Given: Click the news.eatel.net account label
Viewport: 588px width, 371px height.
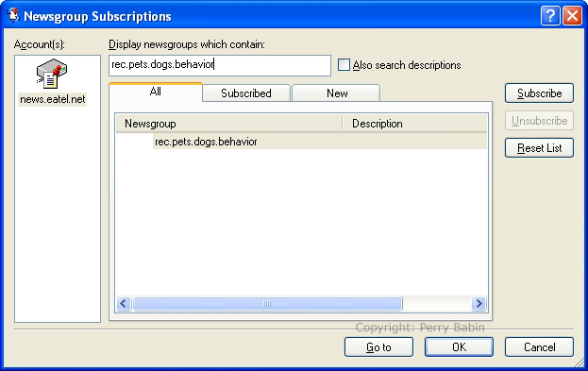Looking at the screenshot, I should tap(53, 99).
